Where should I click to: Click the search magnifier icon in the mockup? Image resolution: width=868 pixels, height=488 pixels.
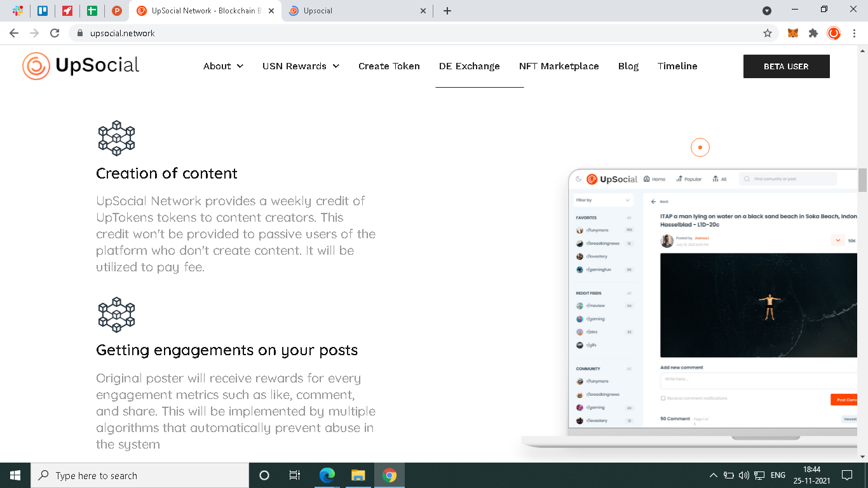pos(746,179)
